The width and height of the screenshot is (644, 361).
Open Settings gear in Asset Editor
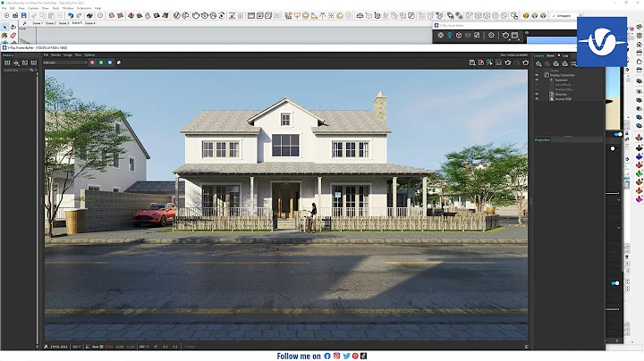click(x=491, y=35)
